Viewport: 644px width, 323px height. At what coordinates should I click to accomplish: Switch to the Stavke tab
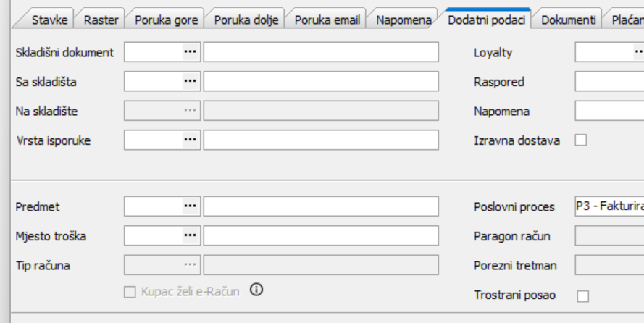(50, 20)
